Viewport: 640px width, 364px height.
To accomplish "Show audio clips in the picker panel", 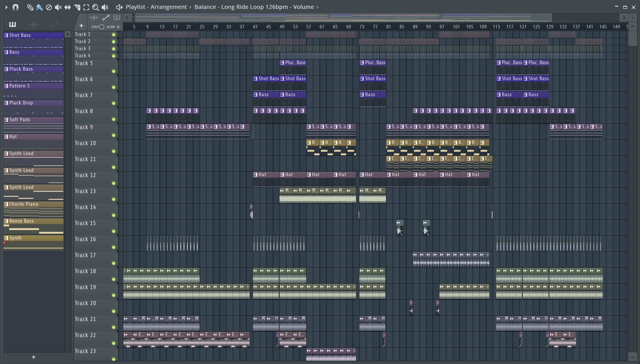I will point(33,24).
